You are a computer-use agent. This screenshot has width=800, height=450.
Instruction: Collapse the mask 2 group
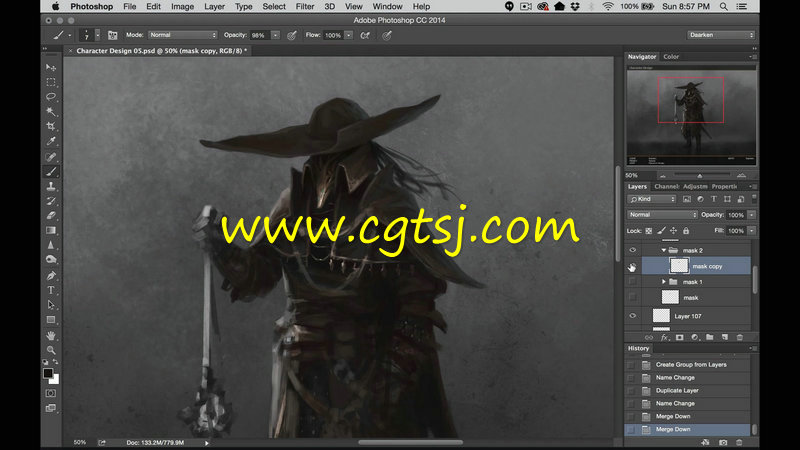(x=664, y=250)
